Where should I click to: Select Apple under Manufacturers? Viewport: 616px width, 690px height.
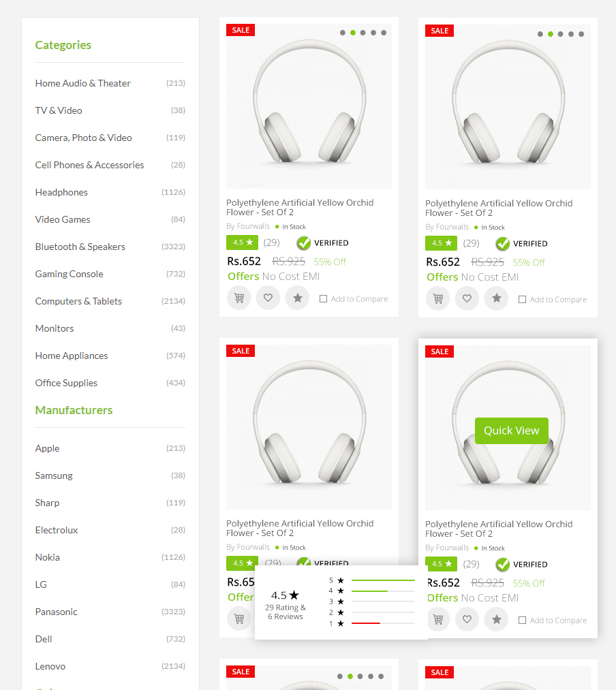click(x=48, y=448)
